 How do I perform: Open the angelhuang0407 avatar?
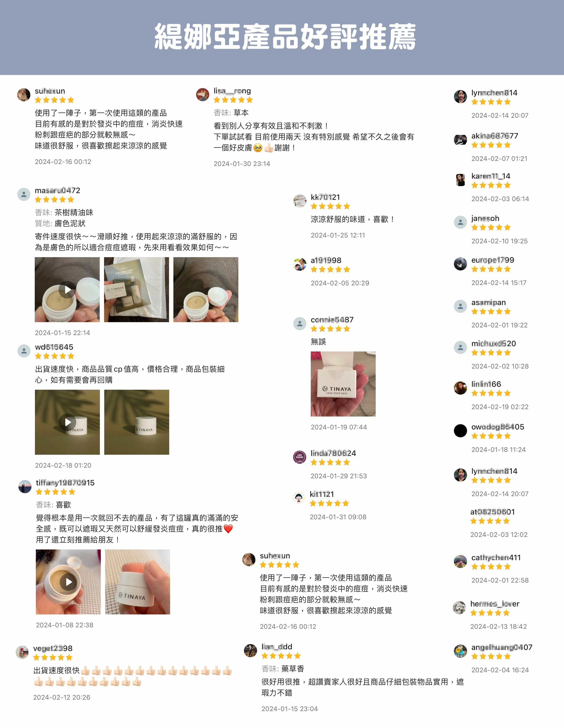460,651
